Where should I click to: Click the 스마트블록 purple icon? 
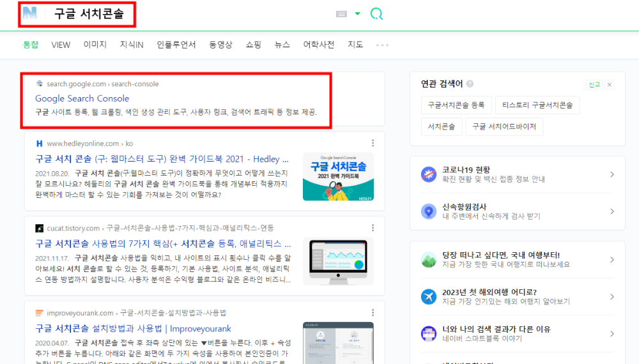[429, 333]
